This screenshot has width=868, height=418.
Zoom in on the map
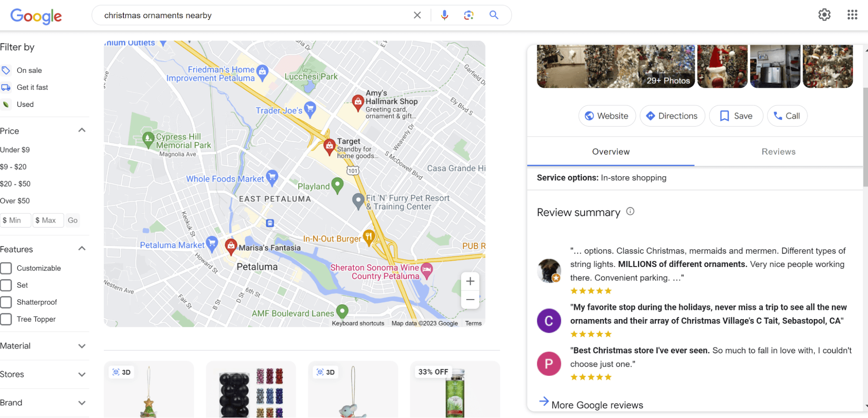click(470, 281)
